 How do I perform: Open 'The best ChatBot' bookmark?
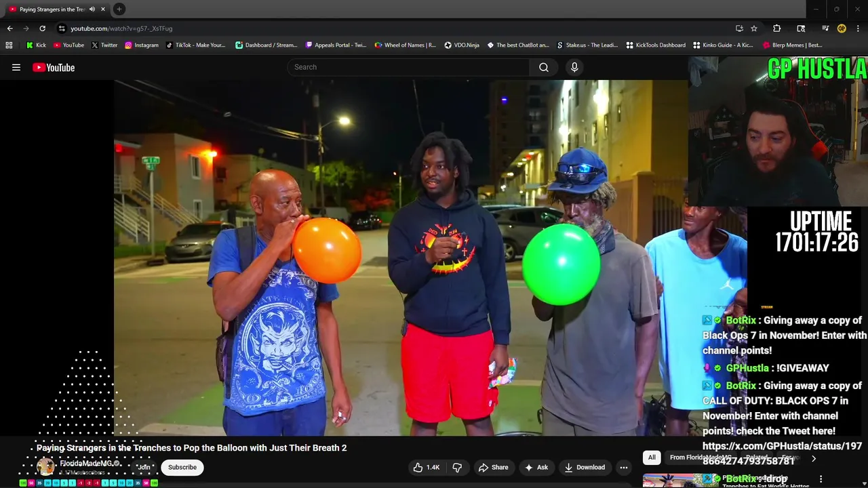518,45
